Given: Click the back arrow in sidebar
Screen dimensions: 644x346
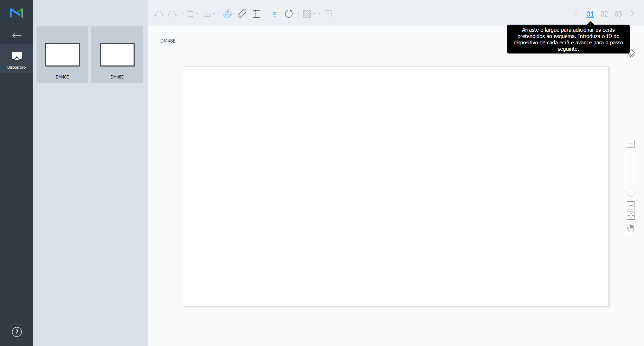Looking at the screenshot, I should pos(17,35).
